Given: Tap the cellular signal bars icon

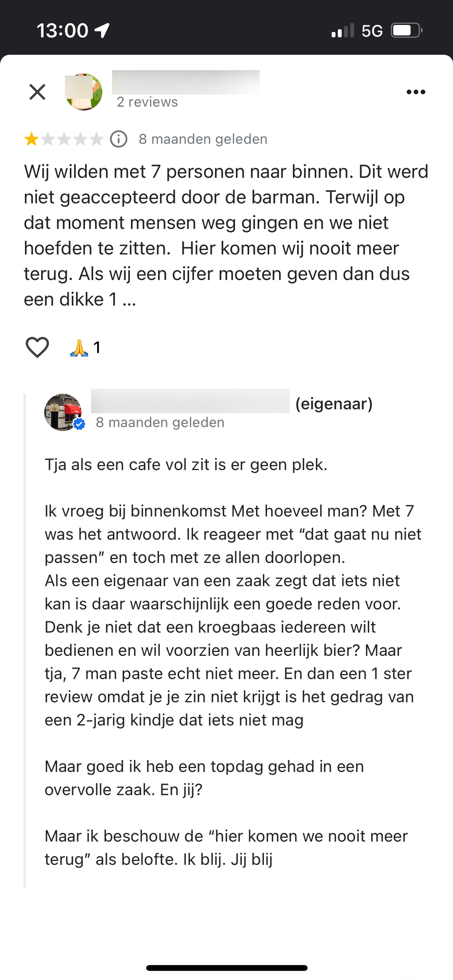Looking at the screenshot, I should point(343,31).
